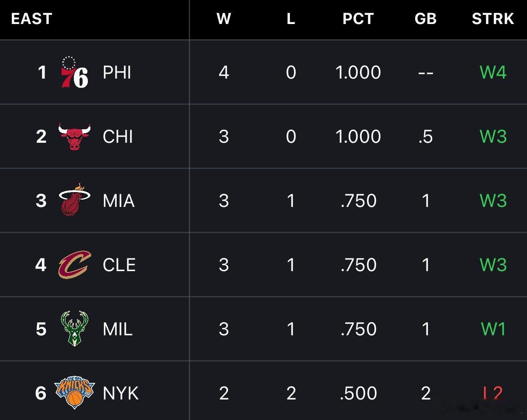Select the Miami Heat logo
This screenshot has width=527, height=420.
click(x=74, y=200)
